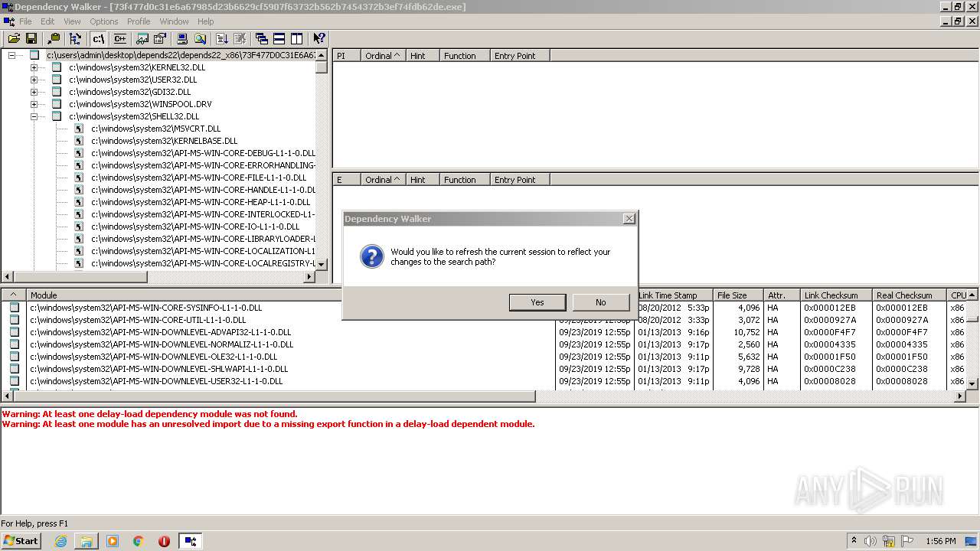980x551 pixels.
Task: Click icon of API-MS-WIN-CORE-SYSINFO in module list
Action: pos(15,308)
